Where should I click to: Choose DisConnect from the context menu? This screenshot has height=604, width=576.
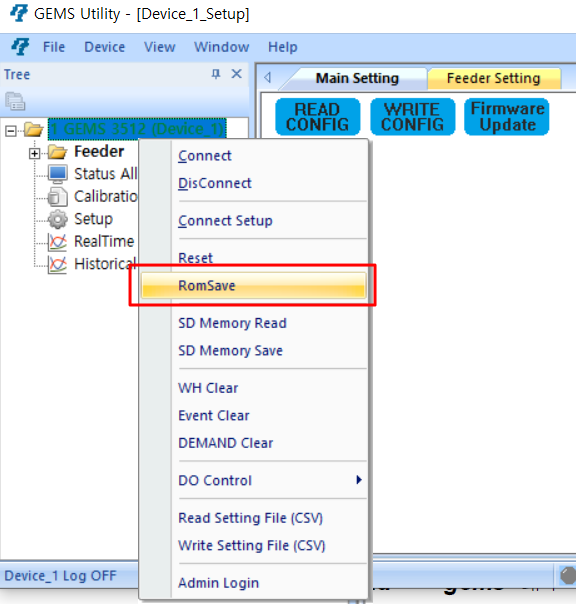click(254, 183)
